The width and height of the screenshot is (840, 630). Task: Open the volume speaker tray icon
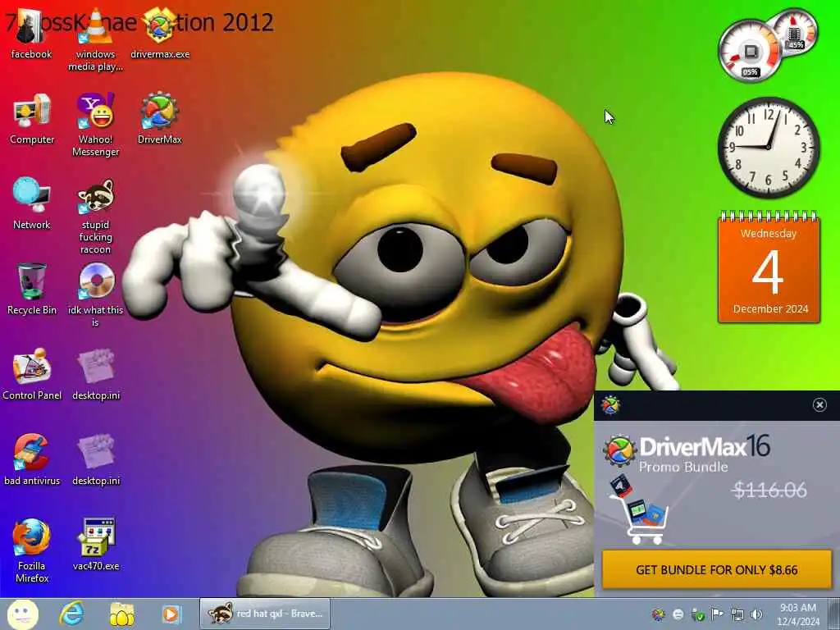coord(757,614)
